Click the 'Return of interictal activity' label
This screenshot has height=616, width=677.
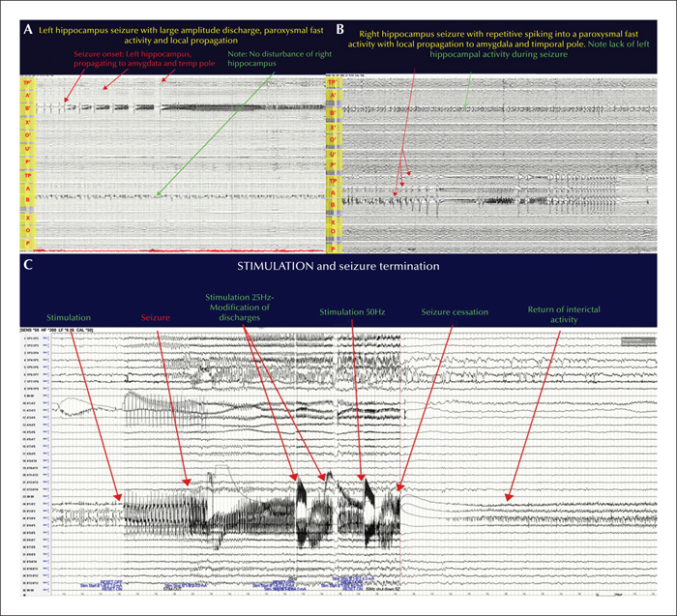pos(564,314)
